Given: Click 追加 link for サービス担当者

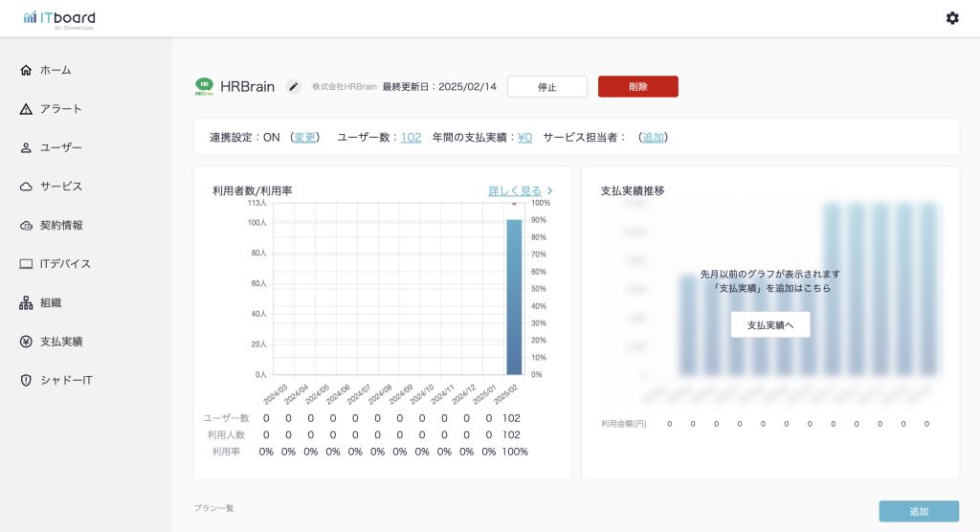Looking at the screenshot, I should [653, 137].
